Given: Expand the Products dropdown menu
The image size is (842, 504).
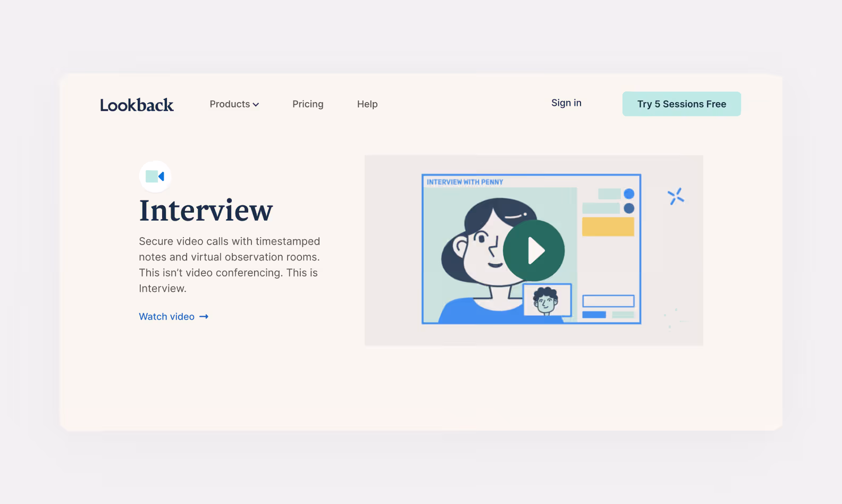Looking at the screenshot, I should pyautogui.click(x=234, y=104).
